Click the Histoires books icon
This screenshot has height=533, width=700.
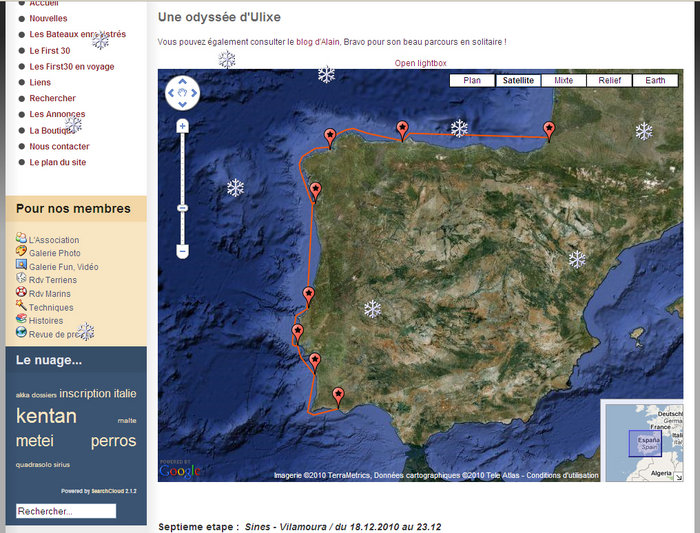click(22, 320)
